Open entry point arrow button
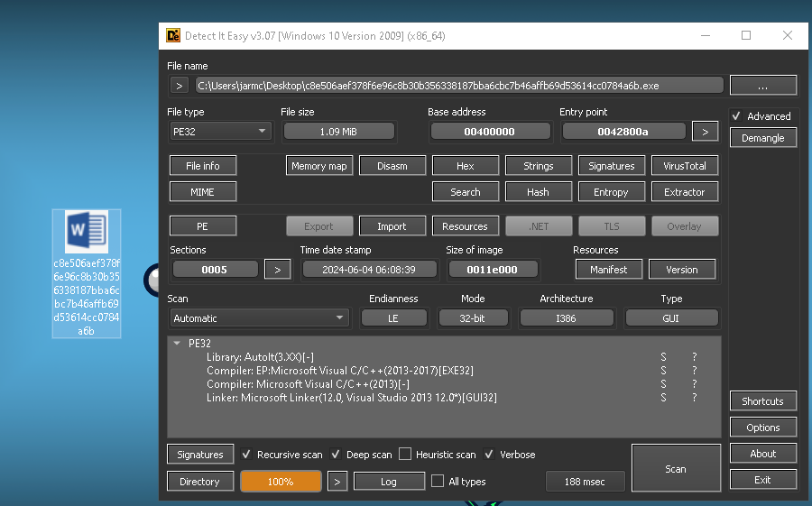The image size is (812, 506). pyautogui.click(x=705, y=132)
